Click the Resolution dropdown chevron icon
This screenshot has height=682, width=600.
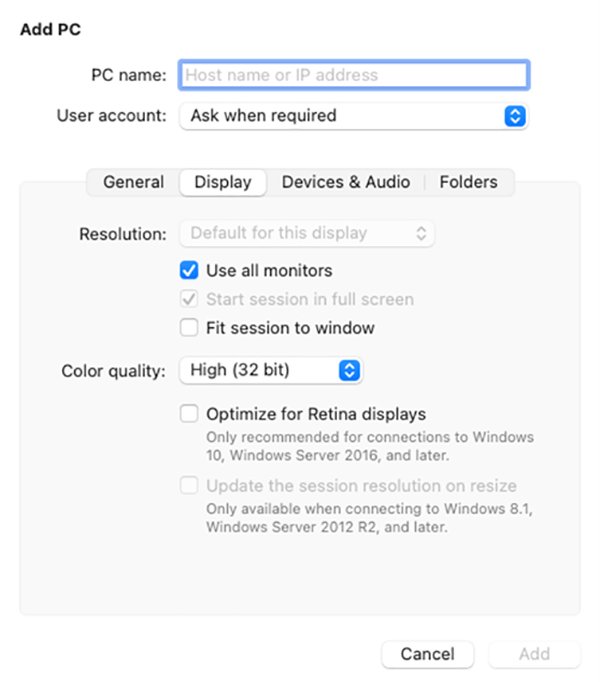point(421,234)
